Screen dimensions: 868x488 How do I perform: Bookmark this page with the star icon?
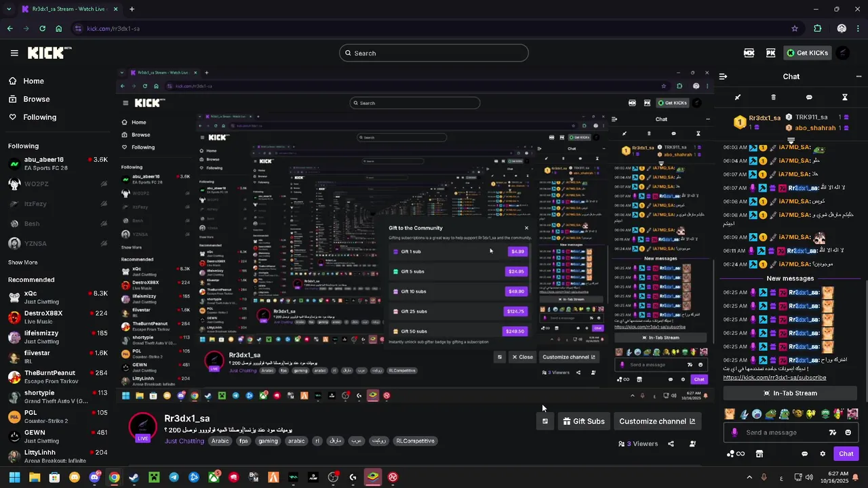click(795, 28)
